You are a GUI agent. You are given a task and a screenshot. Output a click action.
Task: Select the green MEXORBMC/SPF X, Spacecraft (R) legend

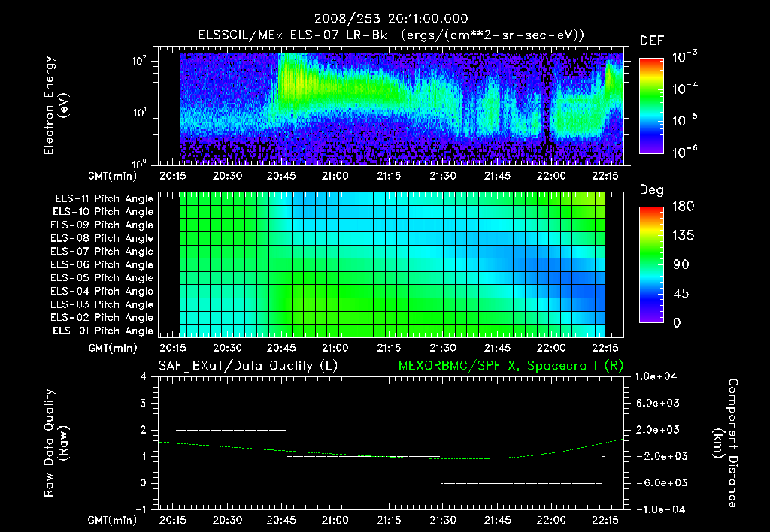(x=511, y=366)
